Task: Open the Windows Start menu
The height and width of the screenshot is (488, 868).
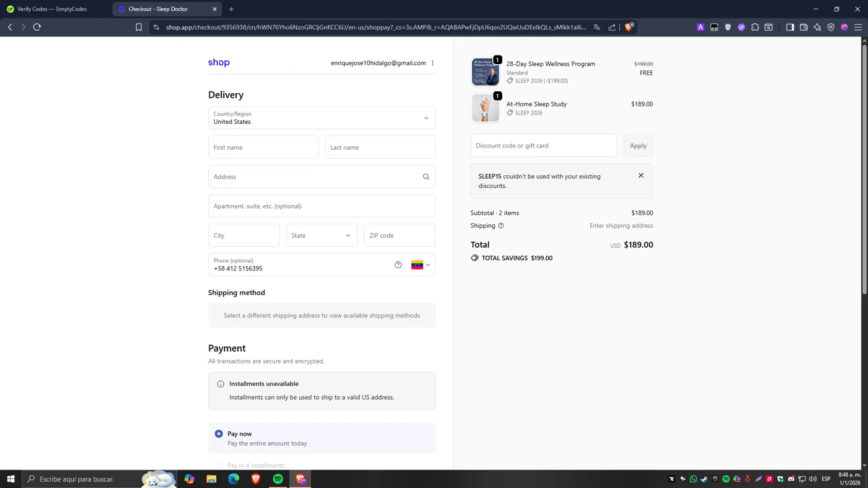Action: coord(10,479)
